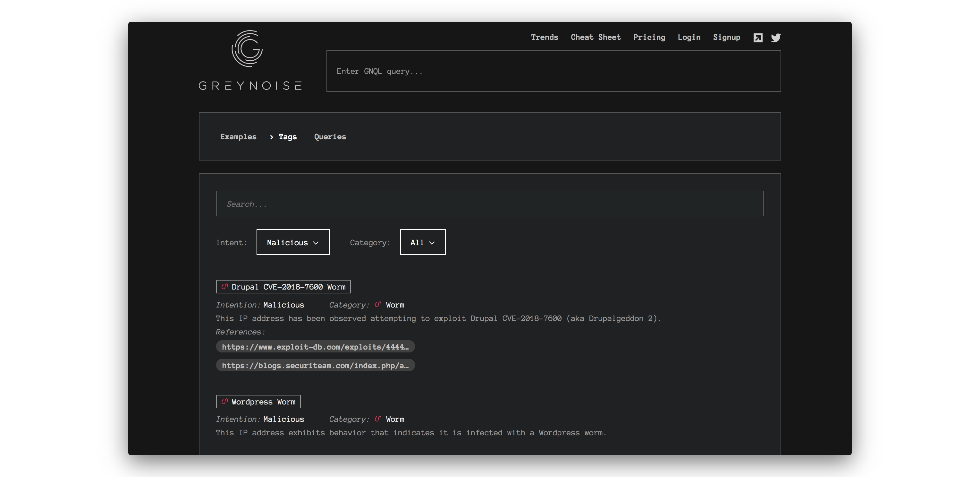Open the Category dropdown set to All

[423, 242]
